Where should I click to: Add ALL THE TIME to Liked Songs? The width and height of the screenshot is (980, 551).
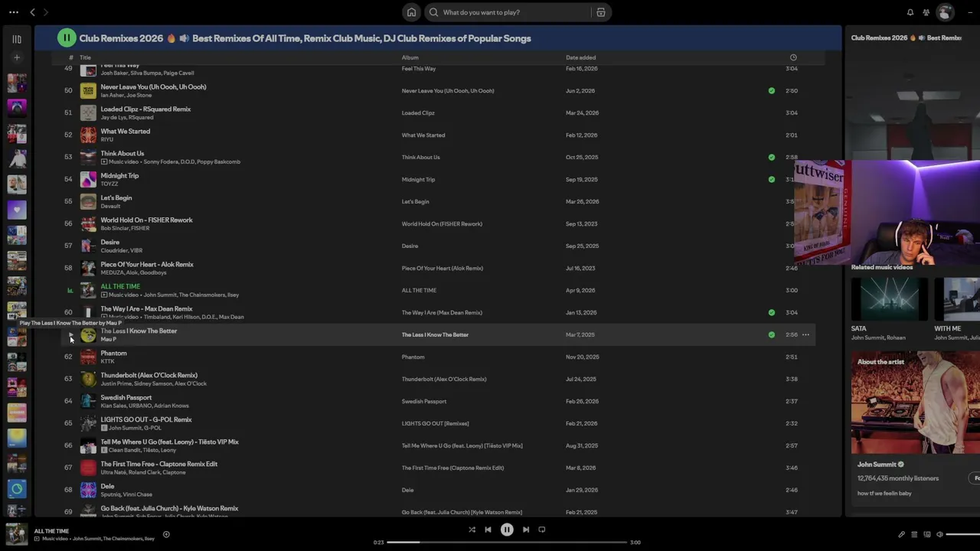pos(166,534)
